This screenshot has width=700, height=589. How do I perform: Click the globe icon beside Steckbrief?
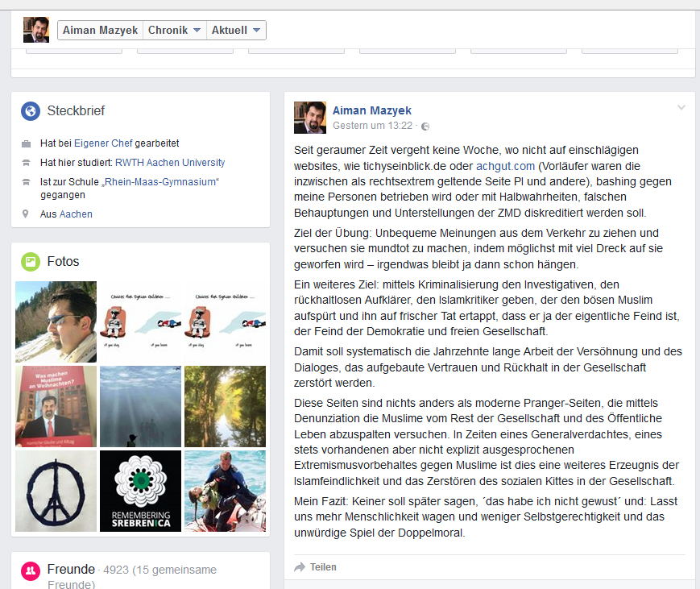point(30,111)
